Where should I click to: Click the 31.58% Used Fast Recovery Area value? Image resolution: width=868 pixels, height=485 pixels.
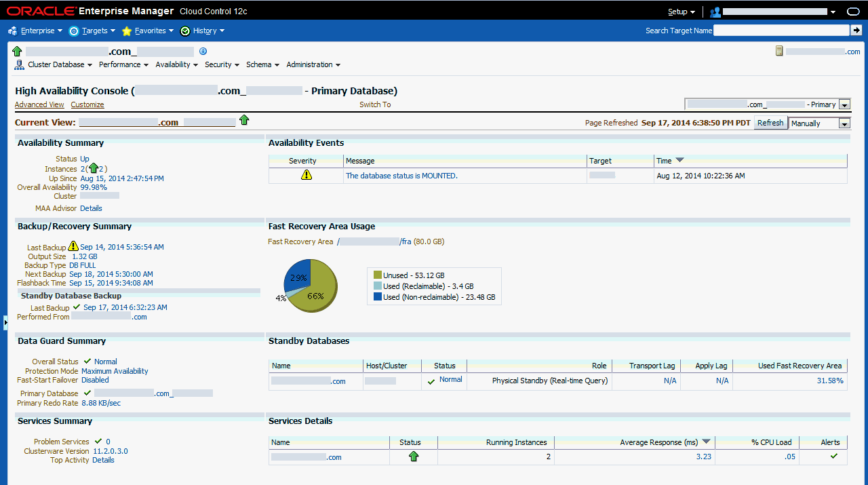tap(830, 381)
